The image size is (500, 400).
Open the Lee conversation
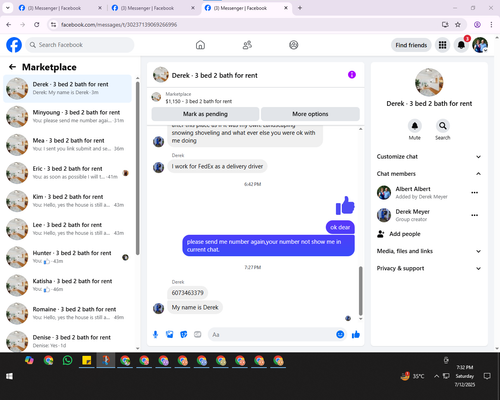pos(67,229)
